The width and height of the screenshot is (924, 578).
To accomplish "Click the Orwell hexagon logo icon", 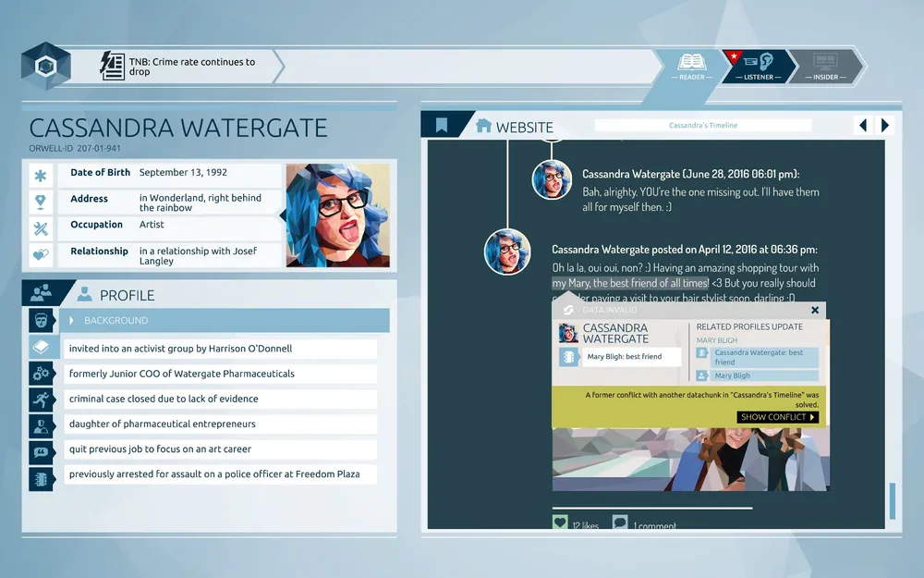I will (x=46, y=66).
